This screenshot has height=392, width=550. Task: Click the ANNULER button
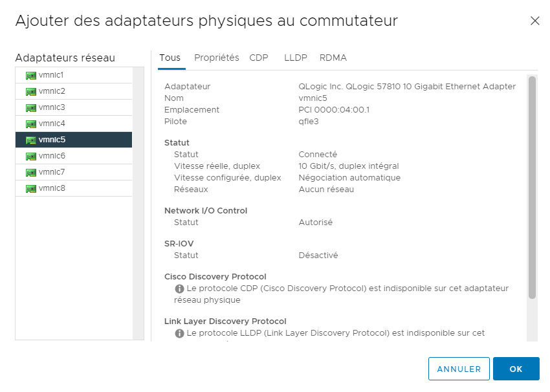click(x=459, y=369)
